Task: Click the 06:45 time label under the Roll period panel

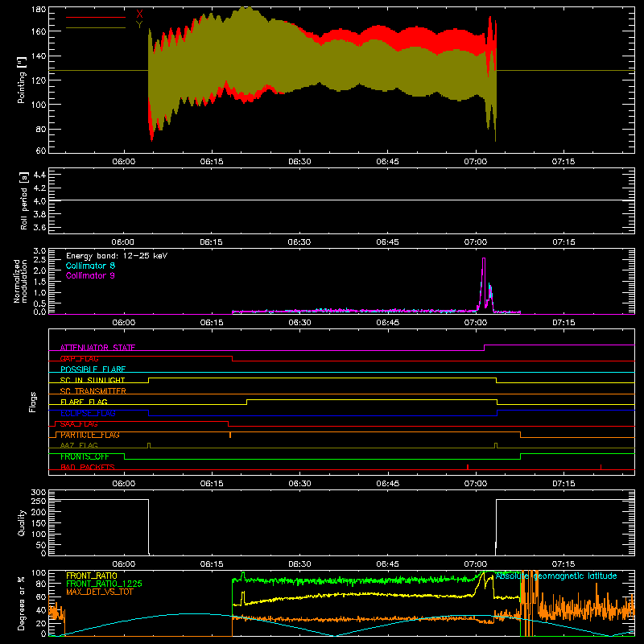Action: pos(387,242)
